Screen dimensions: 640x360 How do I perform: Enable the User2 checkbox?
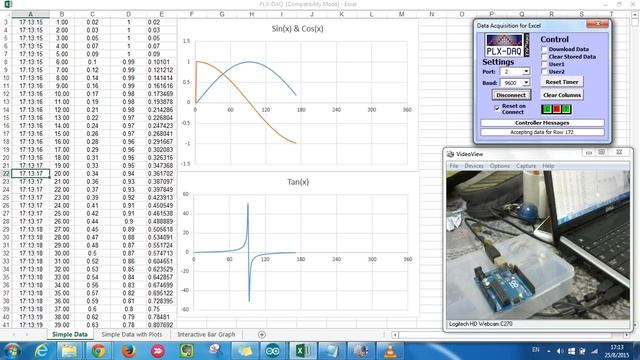(544, 71)
